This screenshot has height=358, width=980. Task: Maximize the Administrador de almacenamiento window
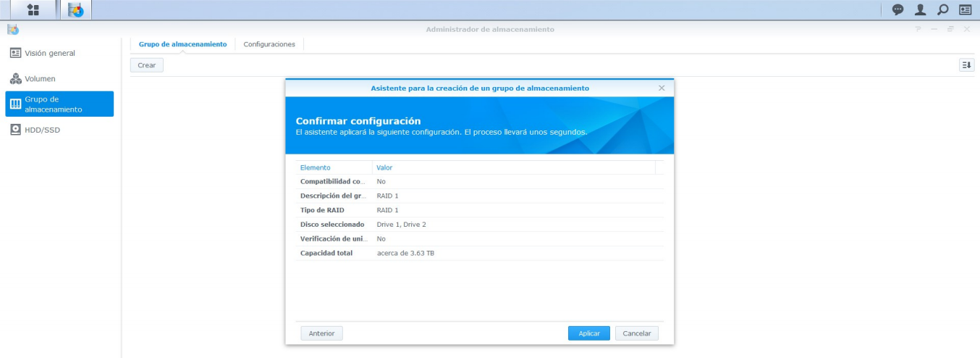tap(950, 29)
